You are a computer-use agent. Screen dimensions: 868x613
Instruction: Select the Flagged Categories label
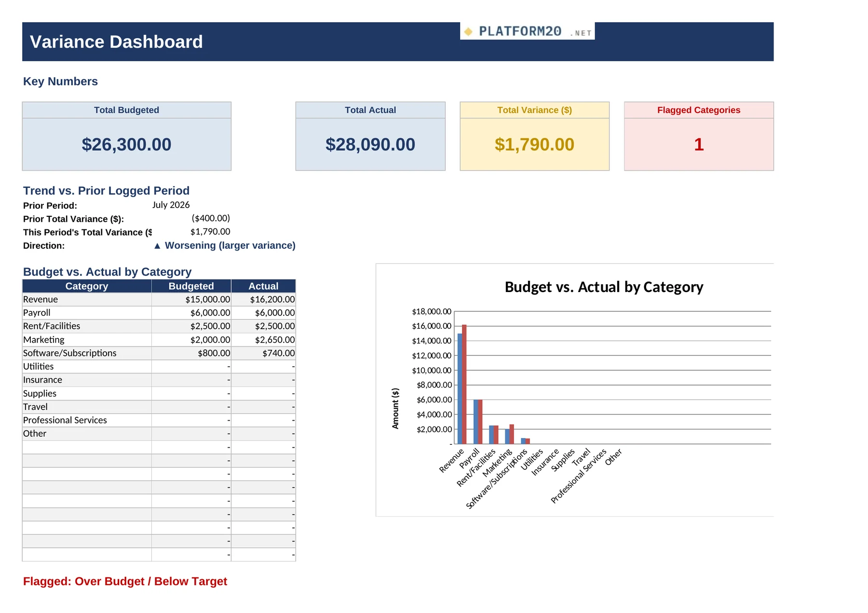point(699,110)
